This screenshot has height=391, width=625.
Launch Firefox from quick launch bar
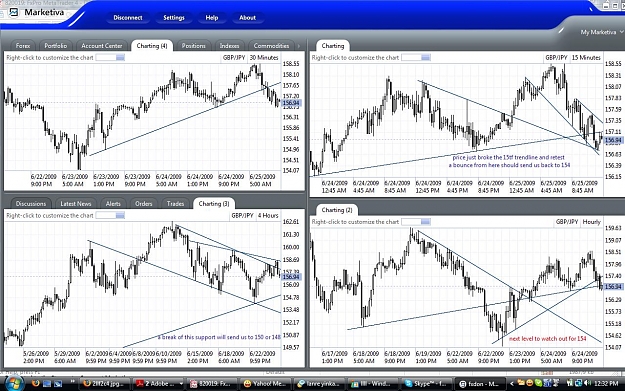click(35, 383)
